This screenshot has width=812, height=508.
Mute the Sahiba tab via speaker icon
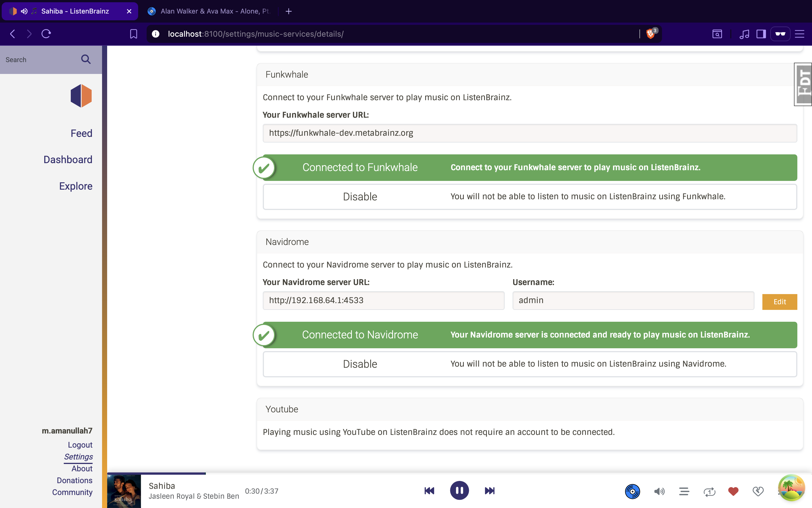tap(24, 11)
